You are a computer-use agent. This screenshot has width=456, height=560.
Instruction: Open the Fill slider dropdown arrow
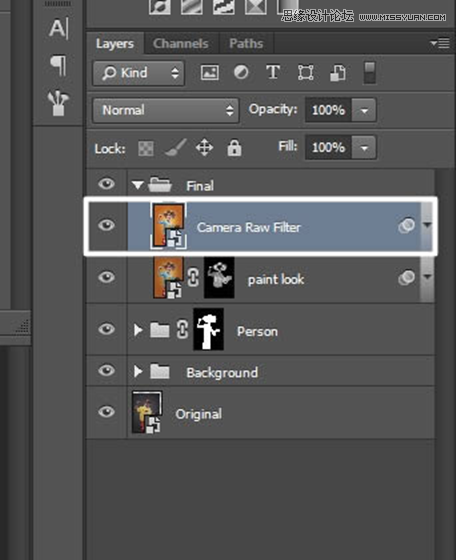click(x=364, y=147)
